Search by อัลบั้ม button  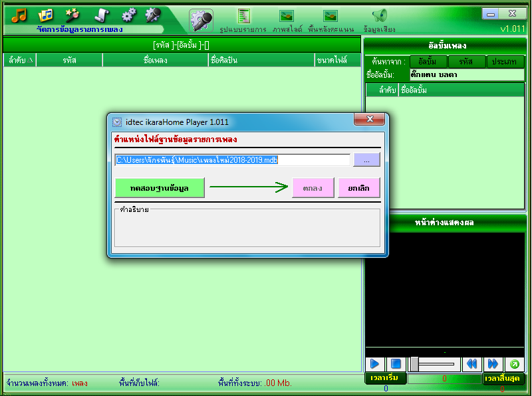pyautogui.click(x=428, y=62)
